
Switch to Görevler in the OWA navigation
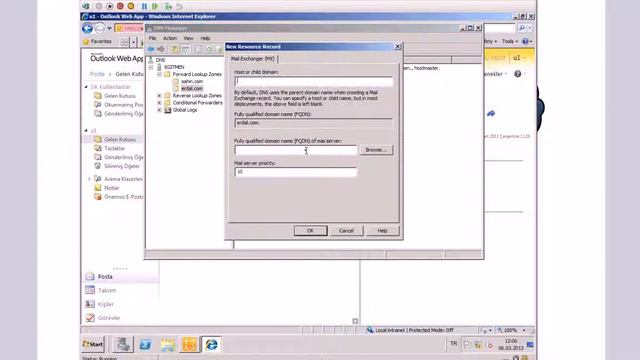point(109,318)
